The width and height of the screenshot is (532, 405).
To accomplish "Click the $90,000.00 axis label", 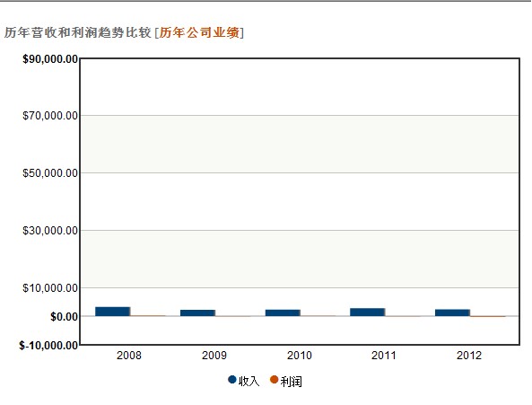I will 50,59.
